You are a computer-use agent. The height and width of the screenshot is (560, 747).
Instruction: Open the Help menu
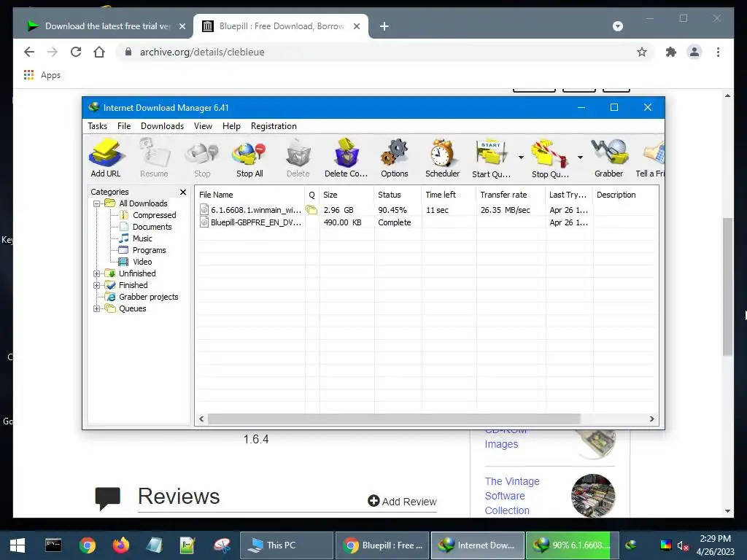coord(231,126)
